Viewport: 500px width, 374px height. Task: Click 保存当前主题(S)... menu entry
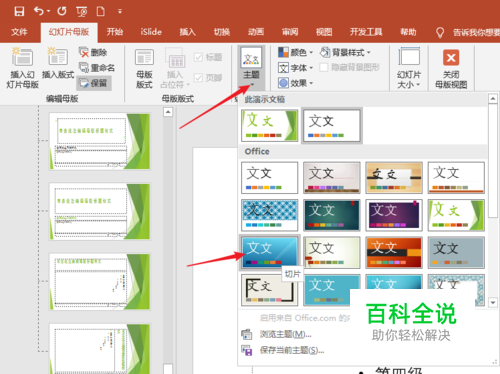[283, 350]
